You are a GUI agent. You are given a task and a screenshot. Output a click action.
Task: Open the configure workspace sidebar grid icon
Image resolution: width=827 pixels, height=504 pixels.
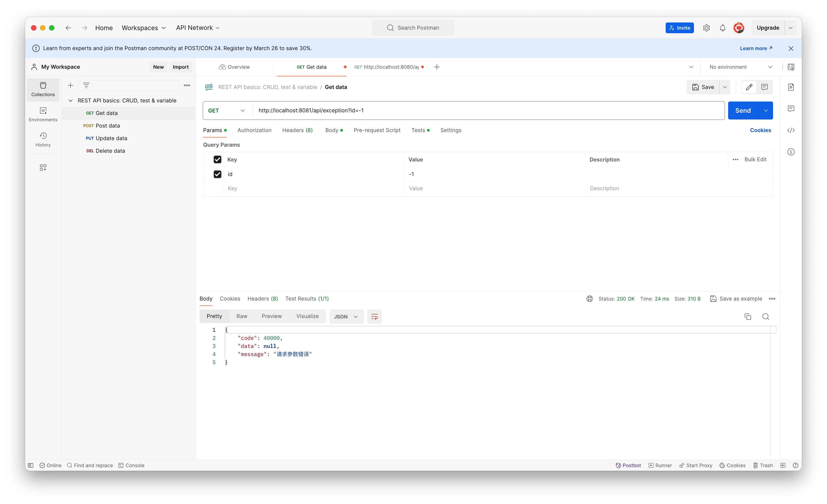[x=43, y=167]
